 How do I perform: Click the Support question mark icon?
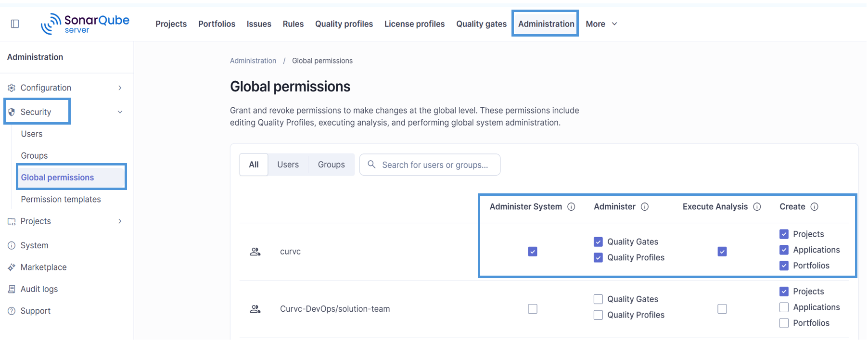(x=12, y=311)
